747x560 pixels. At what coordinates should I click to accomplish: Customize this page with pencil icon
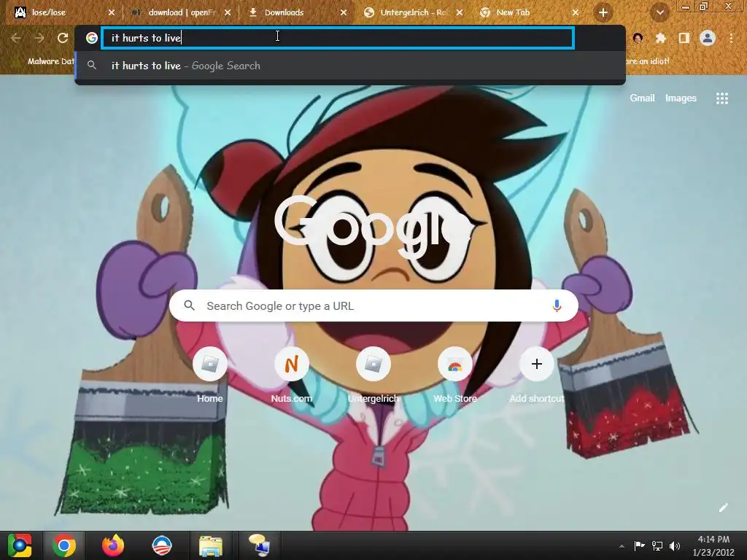[723, 507]
